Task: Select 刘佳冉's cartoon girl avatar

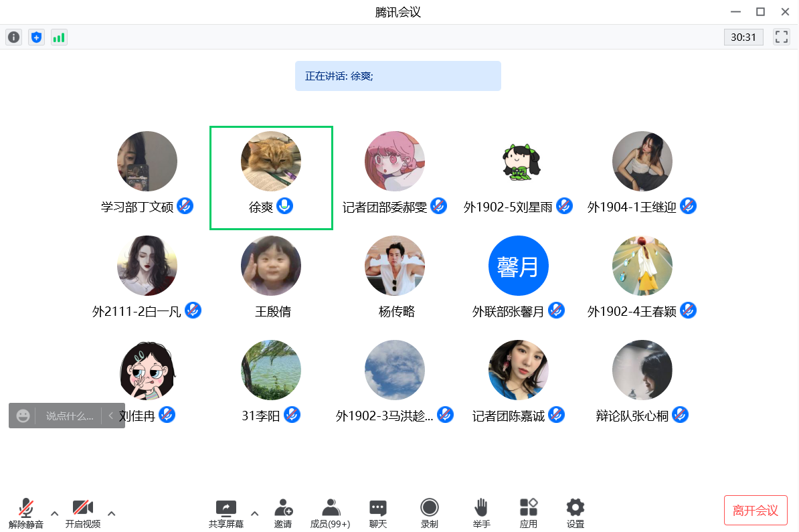Action: point(147,370)
